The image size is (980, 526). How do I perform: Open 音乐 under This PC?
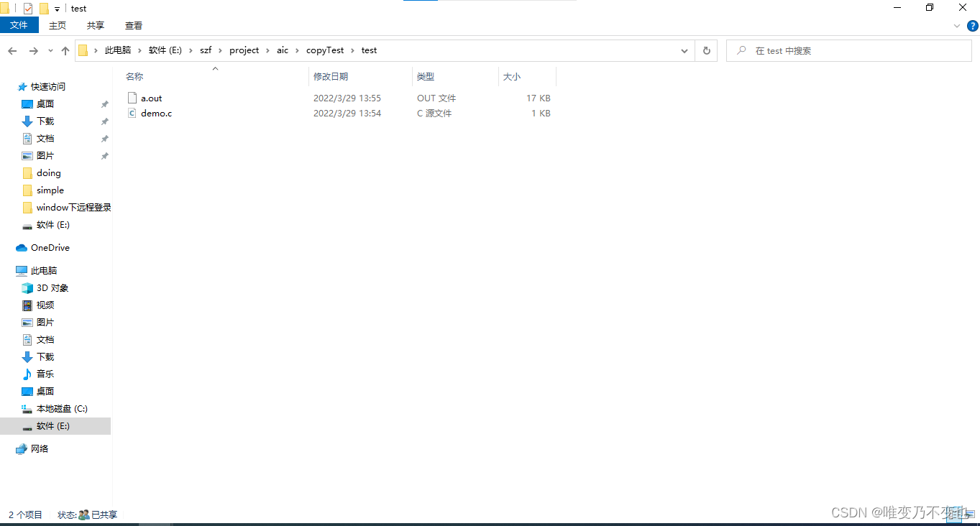pyautogui.click(x=45, y=374)
